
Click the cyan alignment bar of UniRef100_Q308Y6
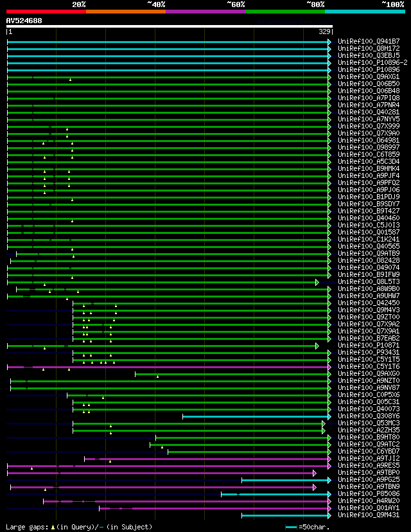(256, 416)
